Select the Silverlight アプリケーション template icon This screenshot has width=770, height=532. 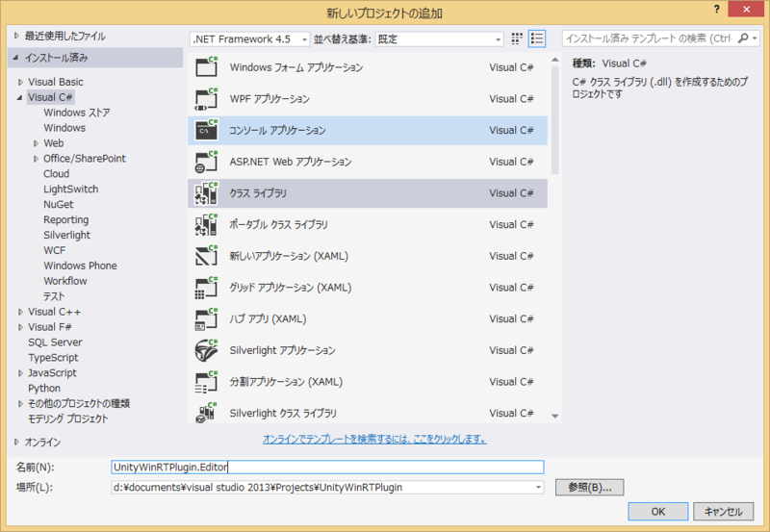point(206,350)
